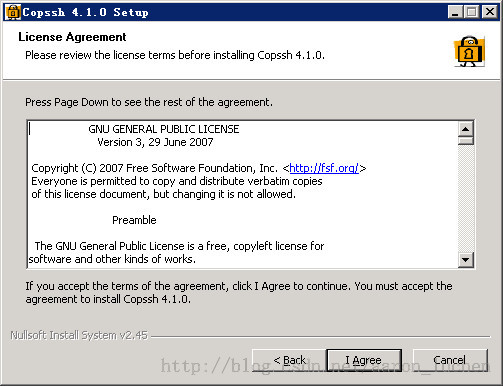This screenshot has width=503, height=386.
Task: Click the Version 3, 29 June 2007 line
Action: click(155, 142)
